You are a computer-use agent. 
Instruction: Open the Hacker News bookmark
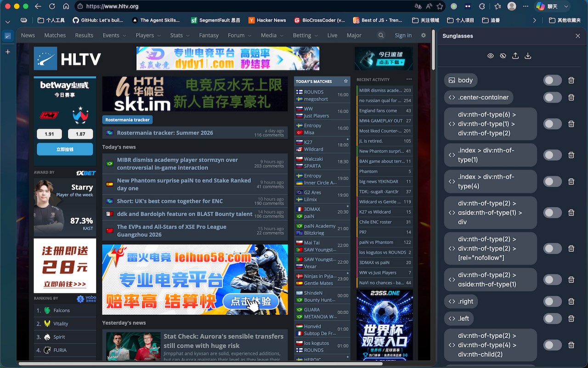pos(267,20)
